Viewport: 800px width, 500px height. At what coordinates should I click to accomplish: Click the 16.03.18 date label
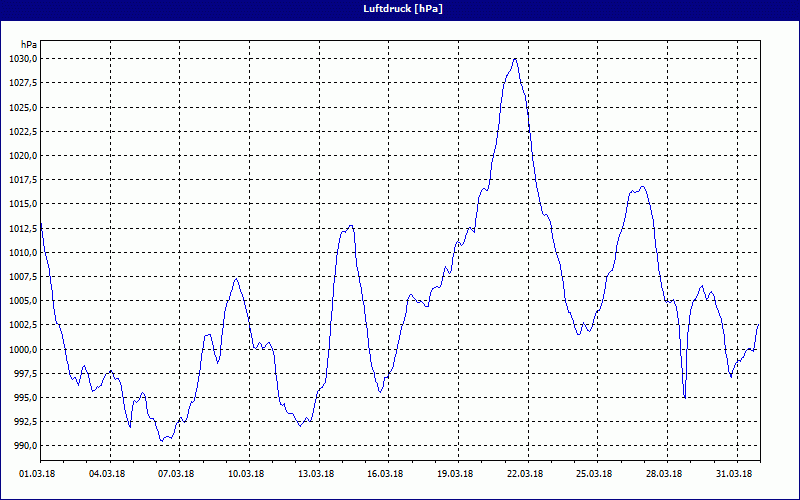(x=385, y=474)
